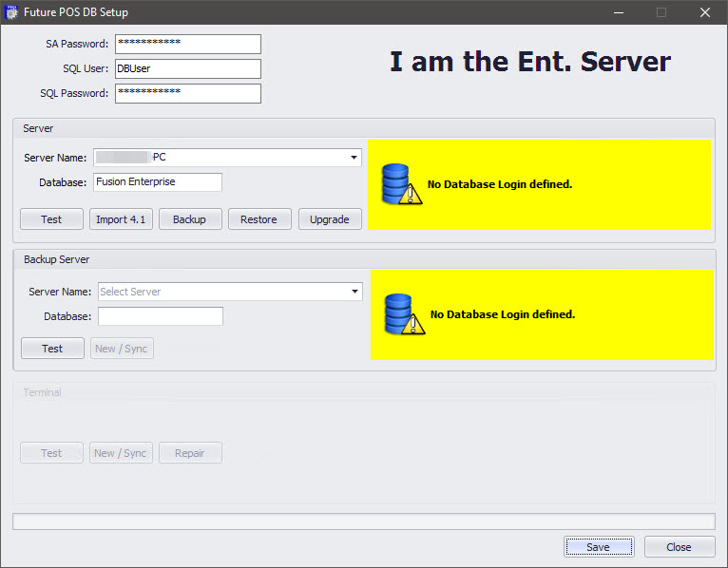This screenshot has width=728, height=568.
Task: Click the SA Password field
Action: pyautogui.click(x=187, y=44)
